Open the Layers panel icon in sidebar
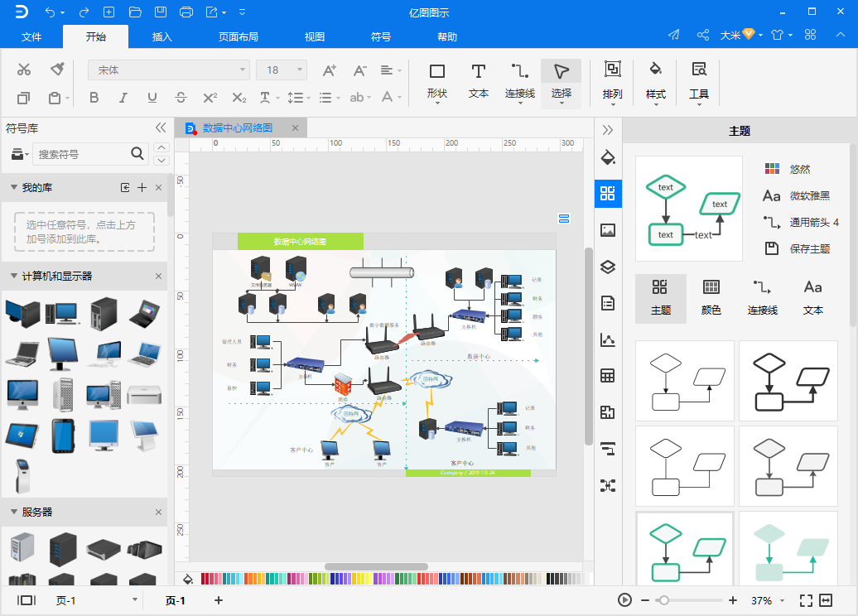858x616 pixels. click(608, 267)
